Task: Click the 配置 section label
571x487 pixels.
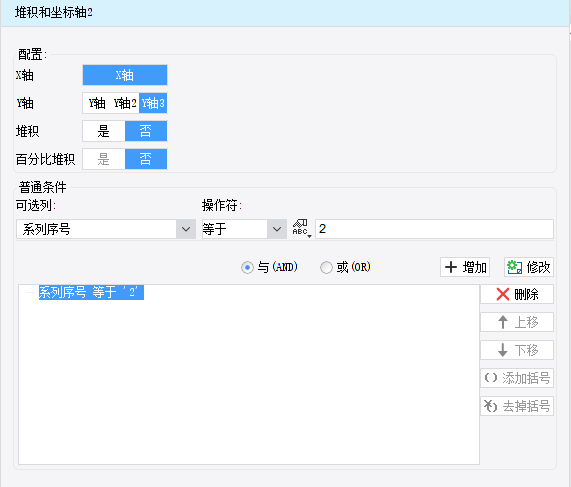Action: (32, 55)
